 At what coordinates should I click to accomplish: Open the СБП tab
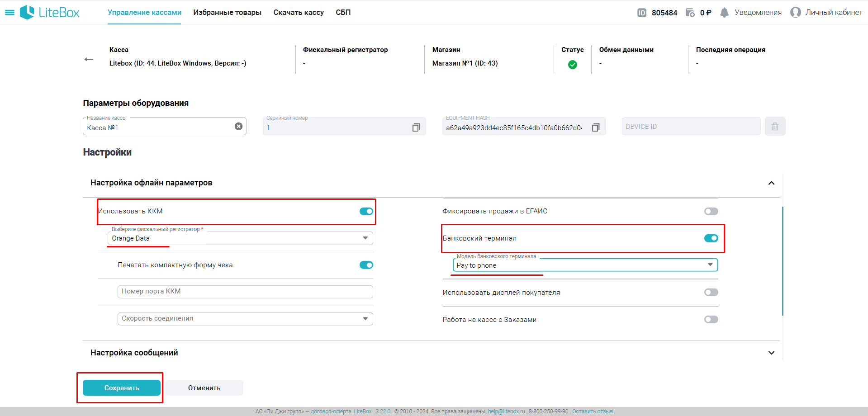point(343,13)
